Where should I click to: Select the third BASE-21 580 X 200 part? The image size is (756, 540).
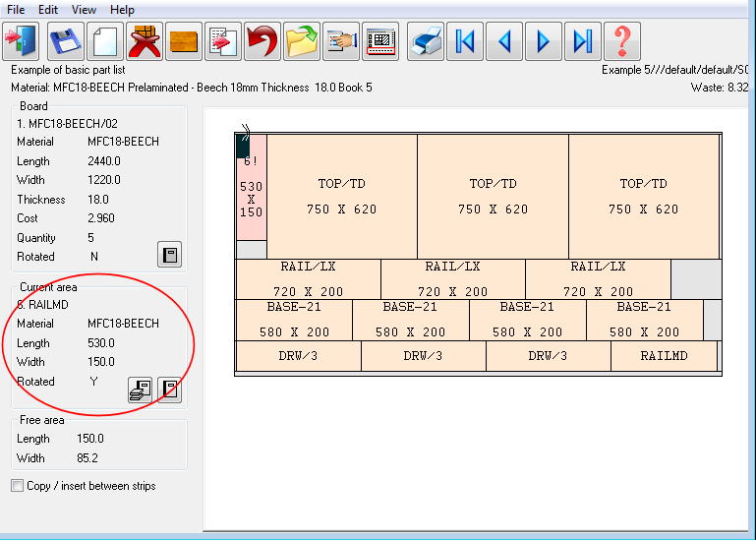tap(527, 320)
